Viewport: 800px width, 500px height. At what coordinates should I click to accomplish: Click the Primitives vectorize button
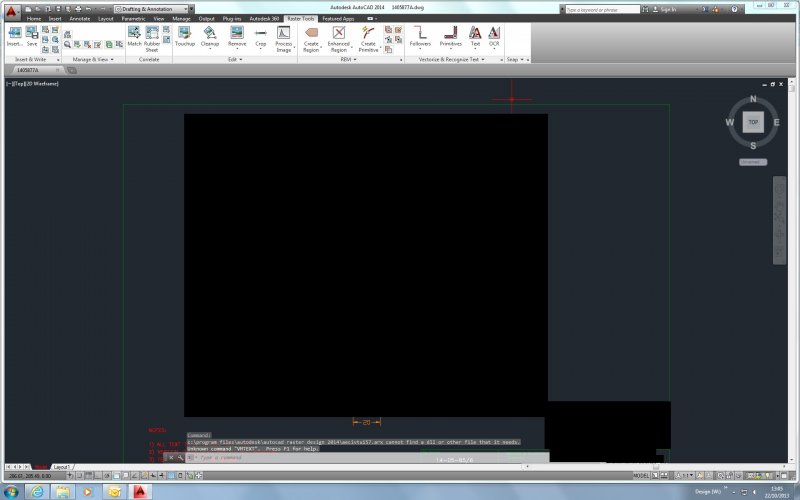[451, 36]
